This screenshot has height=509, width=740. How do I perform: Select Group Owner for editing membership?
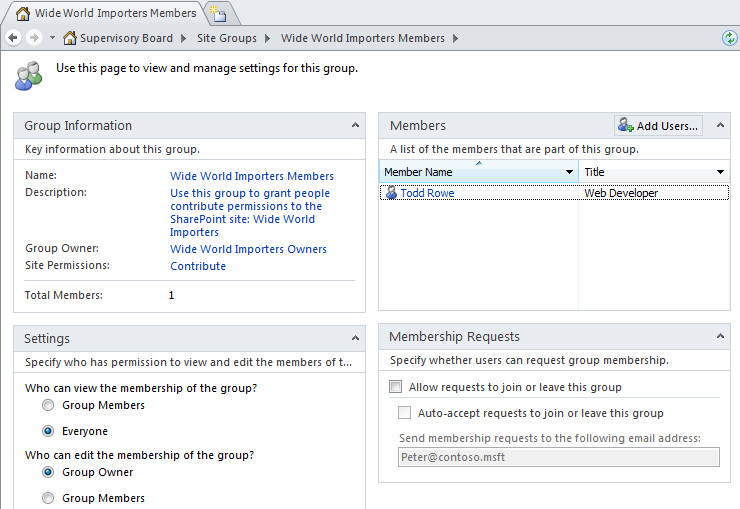pos(48,472)
